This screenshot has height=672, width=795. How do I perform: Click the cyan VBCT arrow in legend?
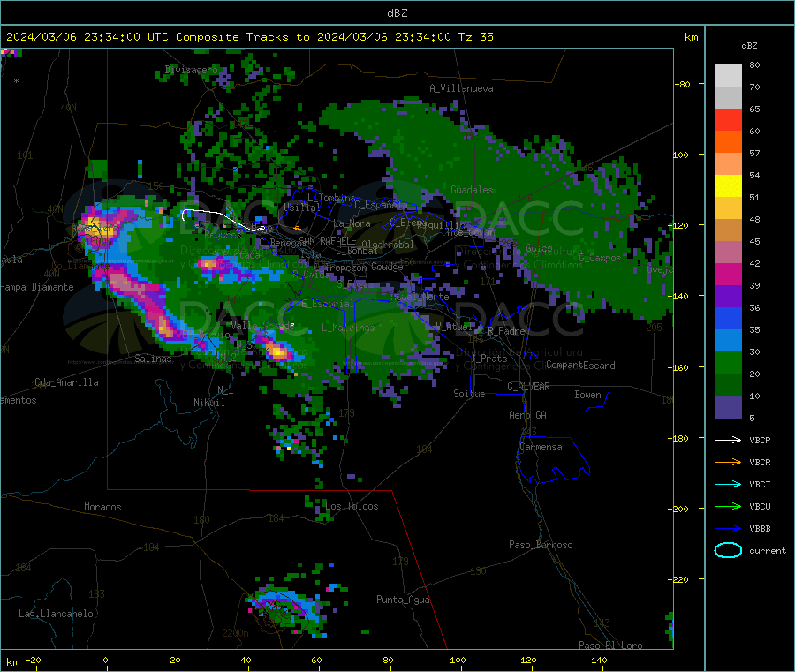click(728, 485)
